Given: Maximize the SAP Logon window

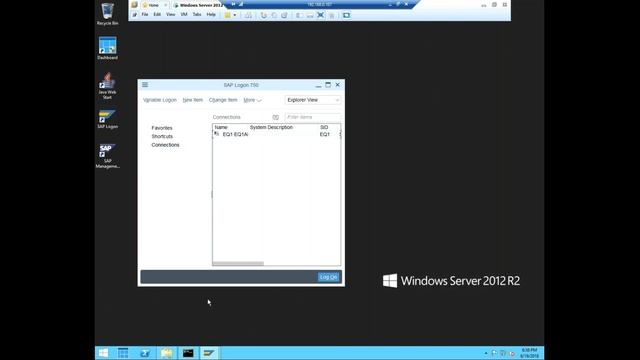Looking at the screenshot, I should coord(328,85).
